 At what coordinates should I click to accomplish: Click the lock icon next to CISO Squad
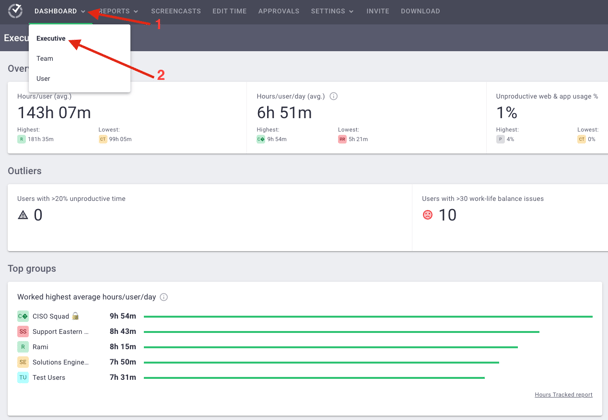point(76,316)
